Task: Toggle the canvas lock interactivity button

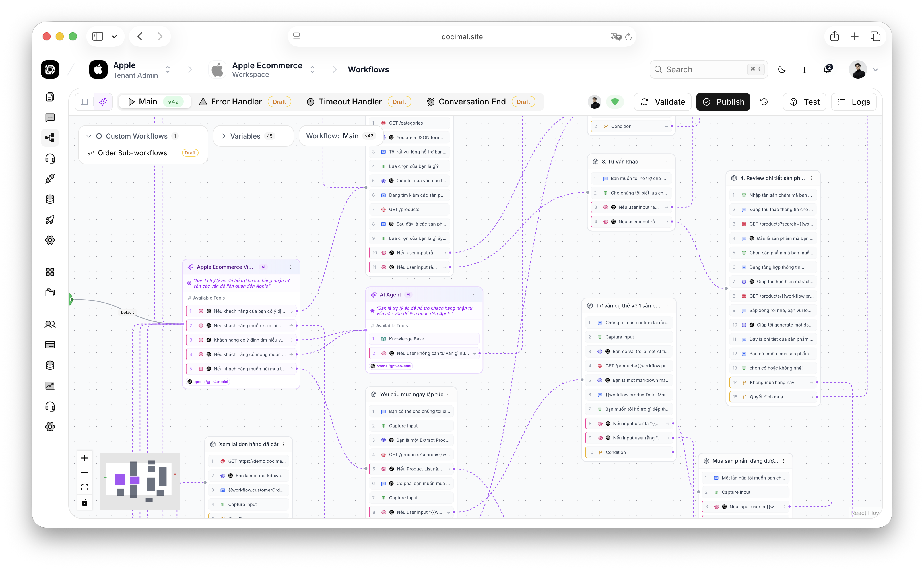Action: pos(85,502)
